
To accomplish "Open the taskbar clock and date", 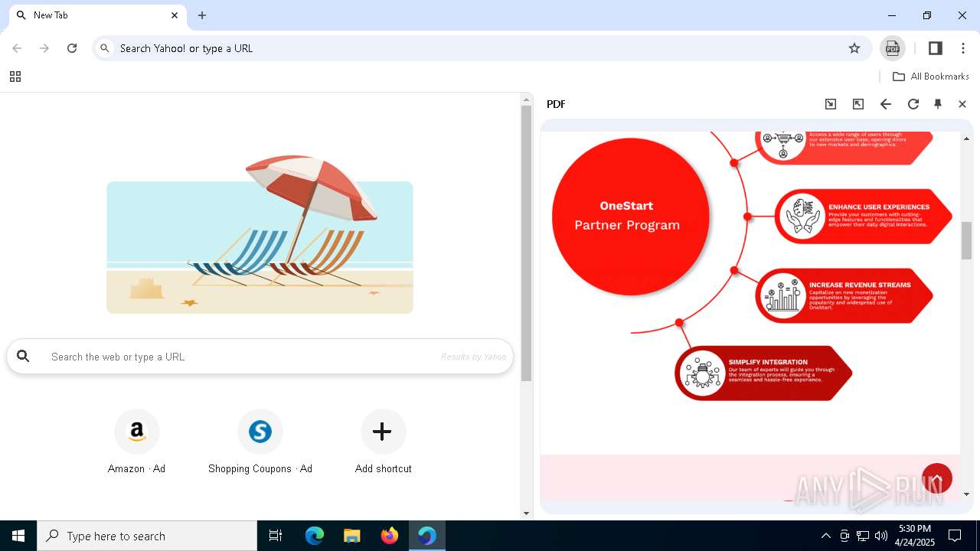I will (x=915, y=536).
